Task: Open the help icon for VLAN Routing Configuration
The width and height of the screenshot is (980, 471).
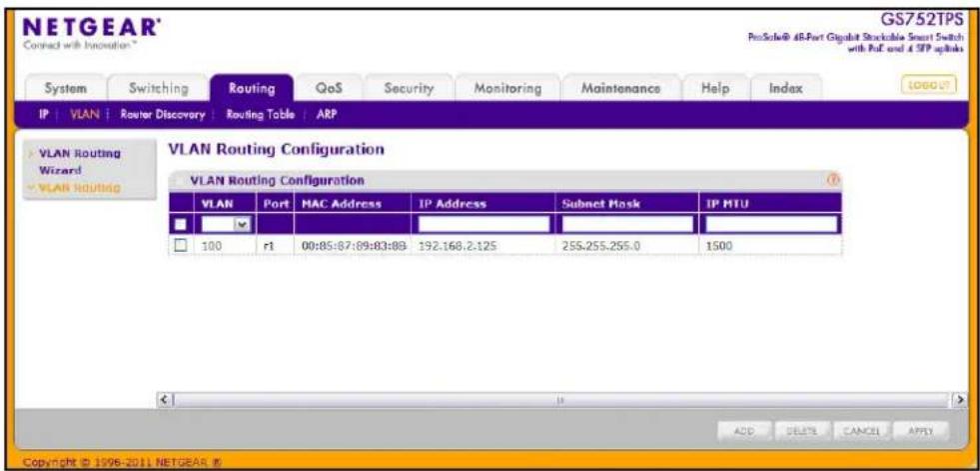Action: click(x=832, y=181)
